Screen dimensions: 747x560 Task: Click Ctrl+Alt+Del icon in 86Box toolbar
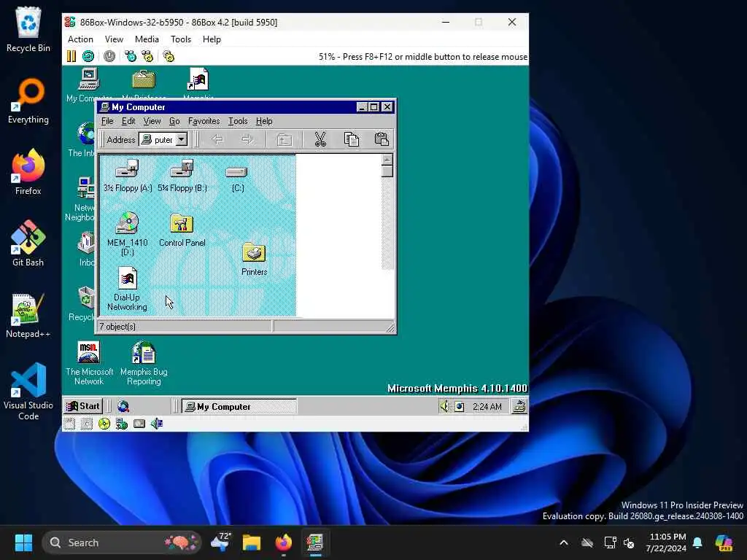(130, 56)
